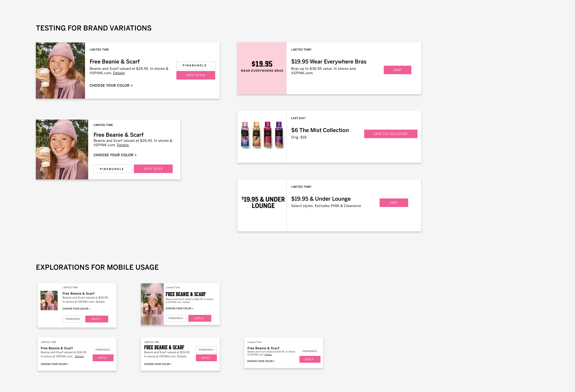
Task: Select PINKBUNDLE code in second beanie card
Action: coord(113,169)
